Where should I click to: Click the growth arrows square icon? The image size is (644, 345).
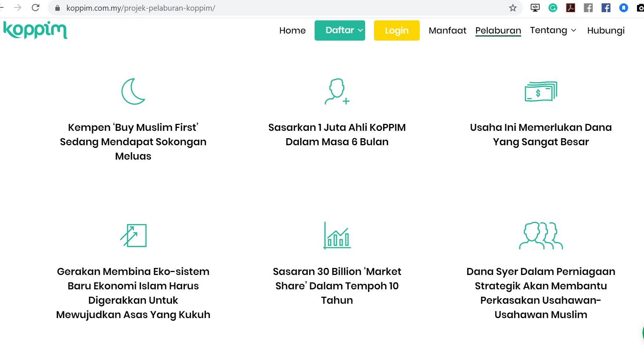133,235
